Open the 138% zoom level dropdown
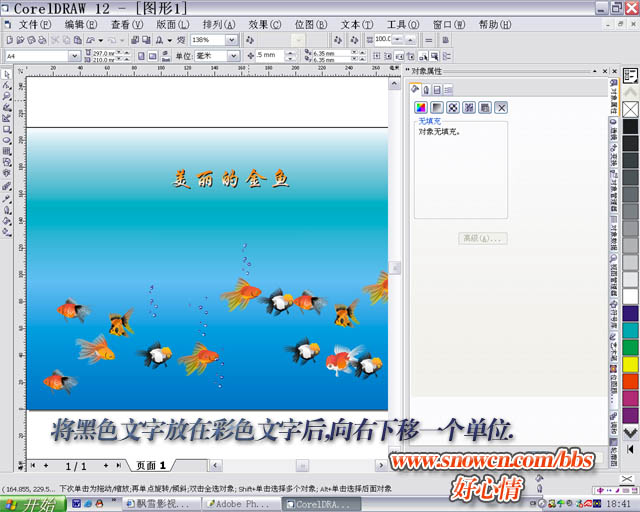Image resolution: width=640 pixels, height=512 pixels. [231, 40]
